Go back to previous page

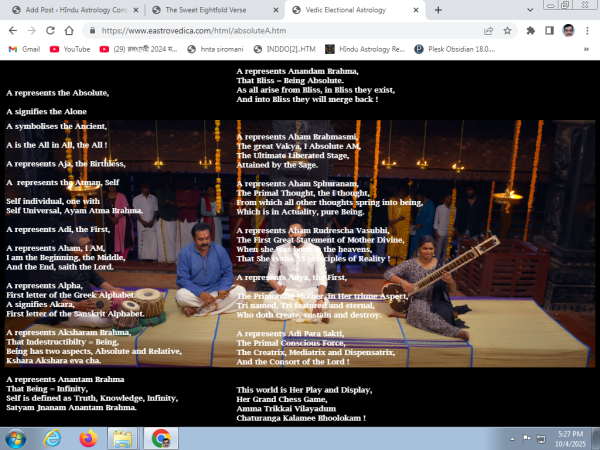pos(12,31)
